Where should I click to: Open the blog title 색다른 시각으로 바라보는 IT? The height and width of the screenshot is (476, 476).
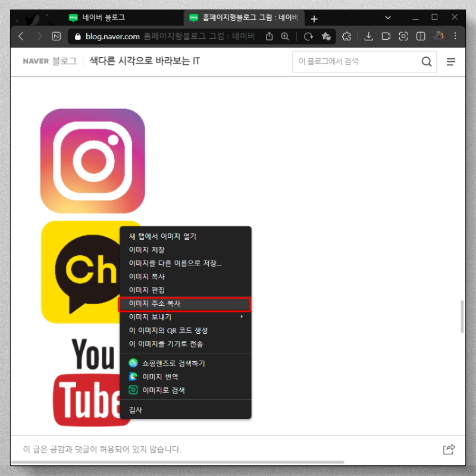pyautogui.click(x=145, y=61)
